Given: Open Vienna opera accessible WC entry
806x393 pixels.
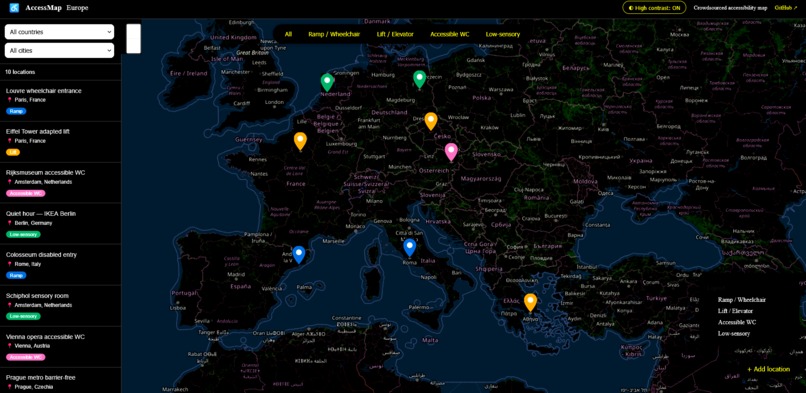Looking at the screenshot, I should click(61, 347).
